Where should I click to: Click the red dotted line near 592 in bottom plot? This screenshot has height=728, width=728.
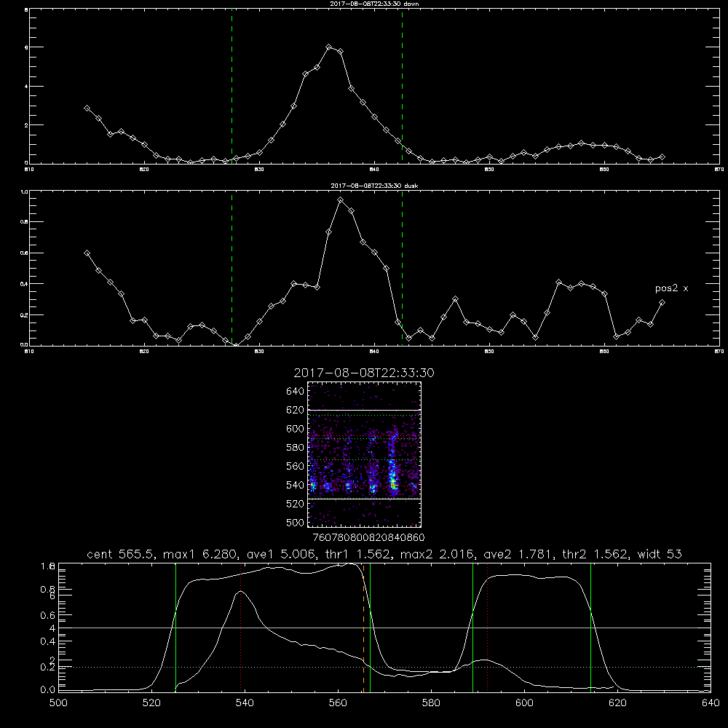pos(487,627)
